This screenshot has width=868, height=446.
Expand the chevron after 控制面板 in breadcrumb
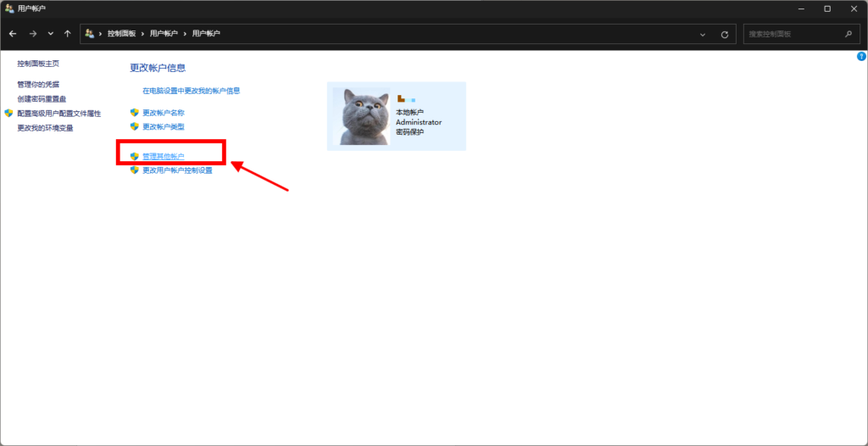click(x=142, y=34)
